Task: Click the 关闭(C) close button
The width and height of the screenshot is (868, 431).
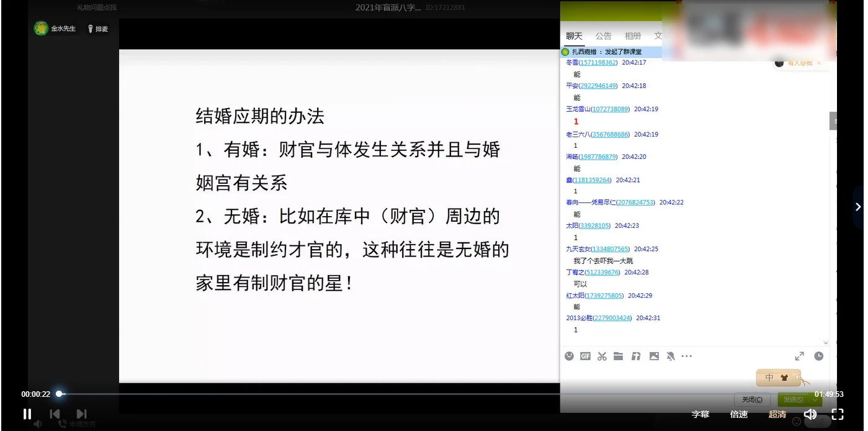Action: [753, 399]
